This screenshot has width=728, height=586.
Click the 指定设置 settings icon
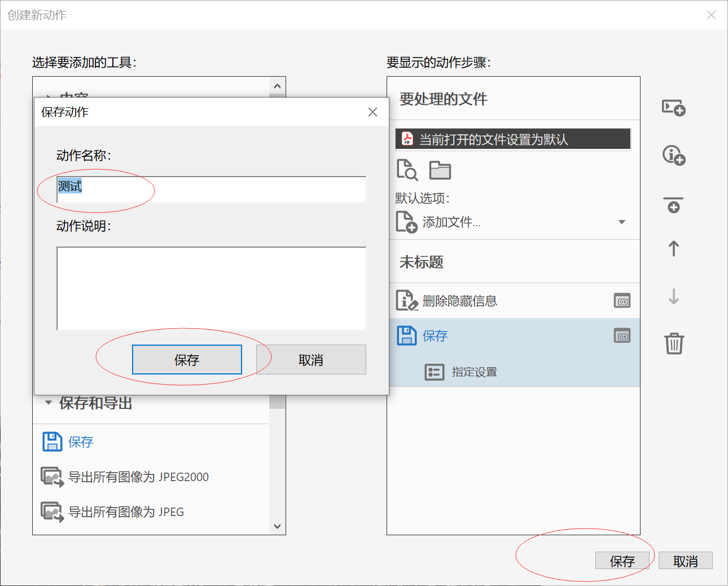coord(434,372)
